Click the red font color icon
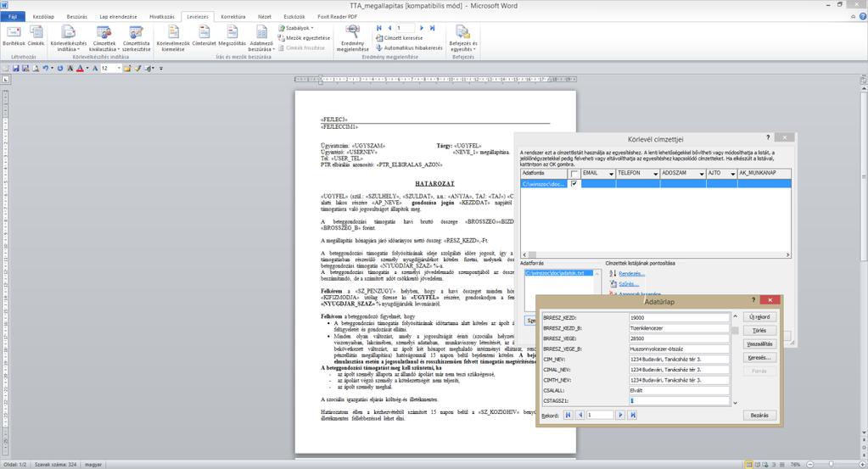Viewport: 868px width, 469px height. [80, 69]
